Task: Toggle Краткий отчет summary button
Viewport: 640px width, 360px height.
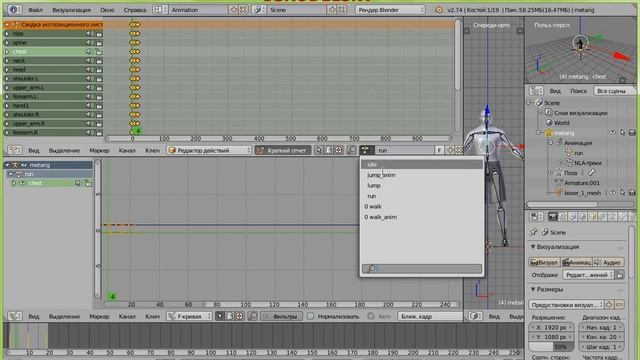Action: 283,150
